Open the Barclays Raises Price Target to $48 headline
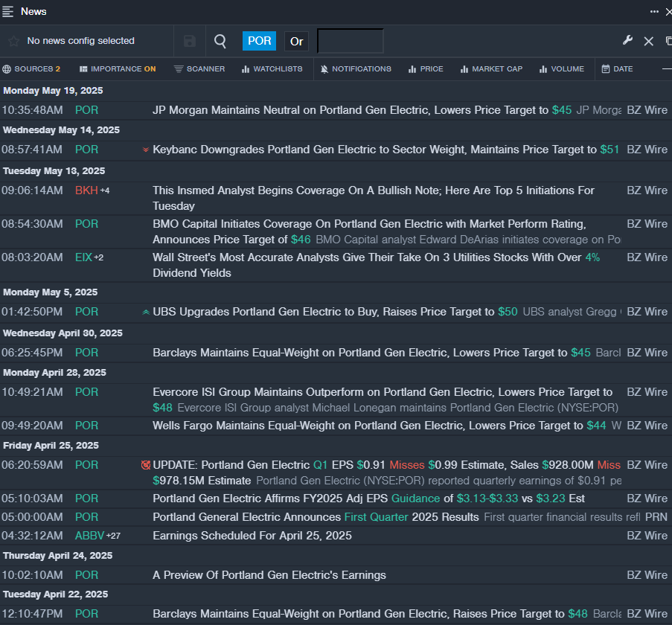This screenshot has width=672, height=625. [370, 613]
